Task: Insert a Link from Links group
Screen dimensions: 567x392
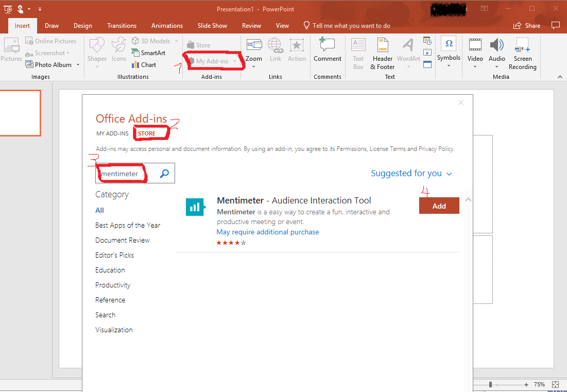Action: tap(275, 50)
